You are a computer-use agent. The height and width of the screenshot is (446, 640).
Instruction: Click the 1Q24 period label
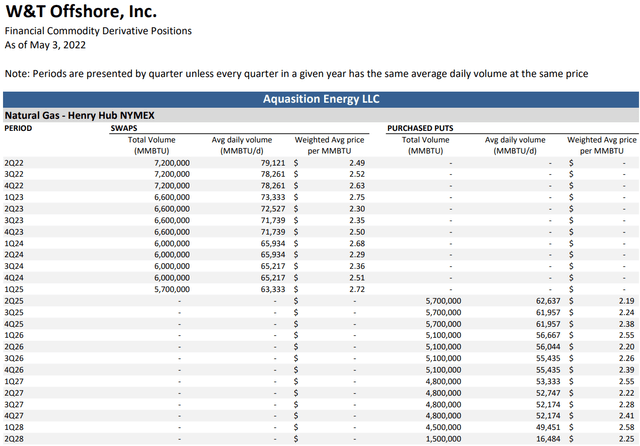[x=14, y=243]
